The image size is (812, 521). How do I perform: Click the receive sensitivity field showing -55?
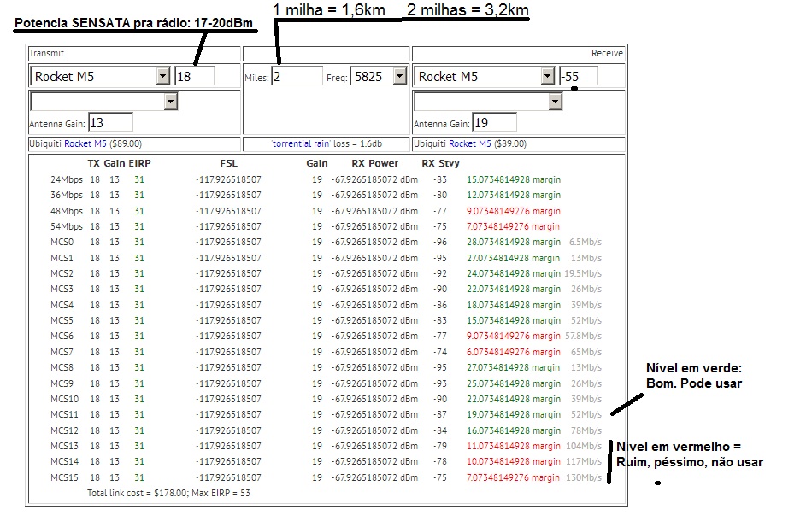(579, 77)
